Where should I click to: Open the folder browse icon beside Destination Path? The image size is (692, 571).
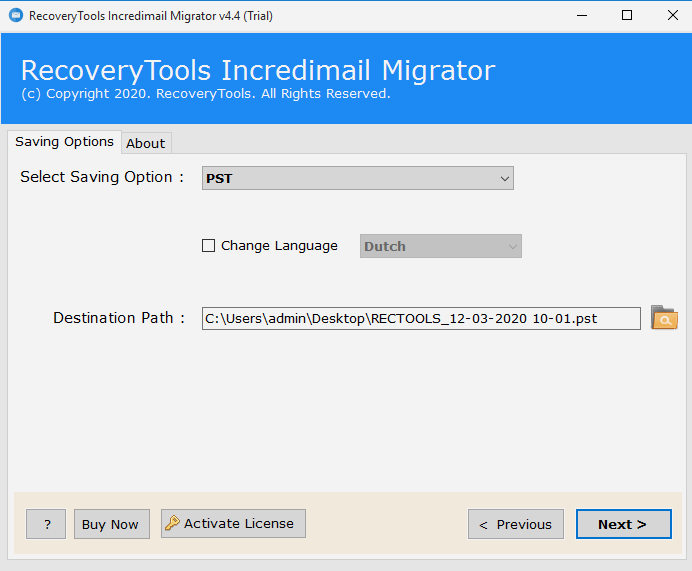(x=664, y=318)
